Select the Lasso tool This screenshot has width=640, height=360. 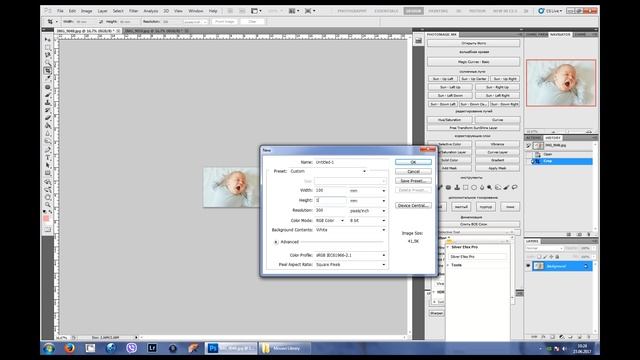pos(48,55)
